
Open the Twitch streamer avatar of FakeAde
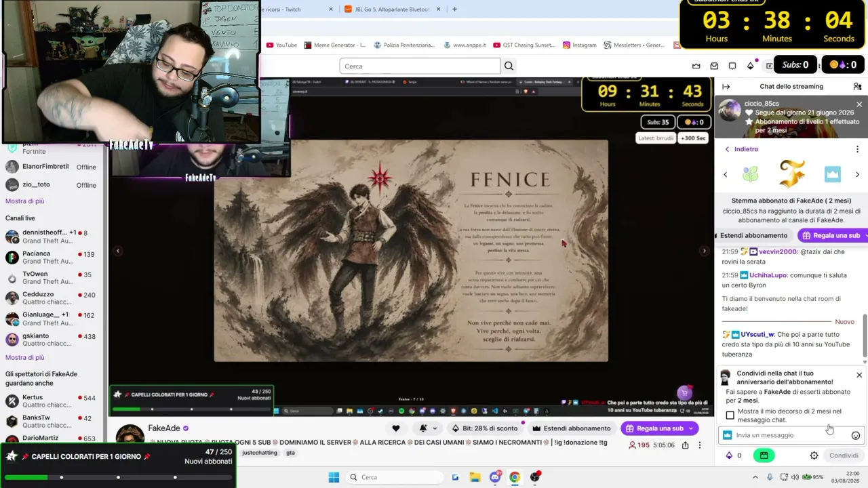[130, 434]
